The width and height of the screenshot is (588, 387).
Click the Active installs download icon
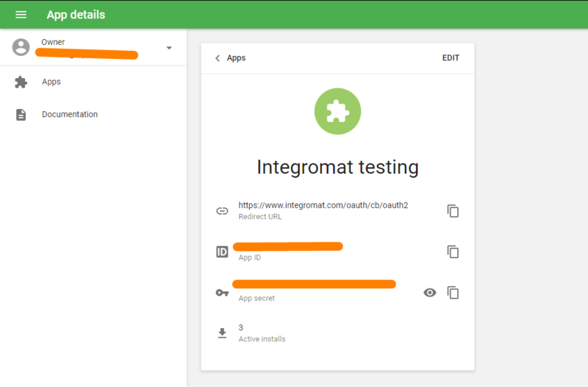coord(222,333)
